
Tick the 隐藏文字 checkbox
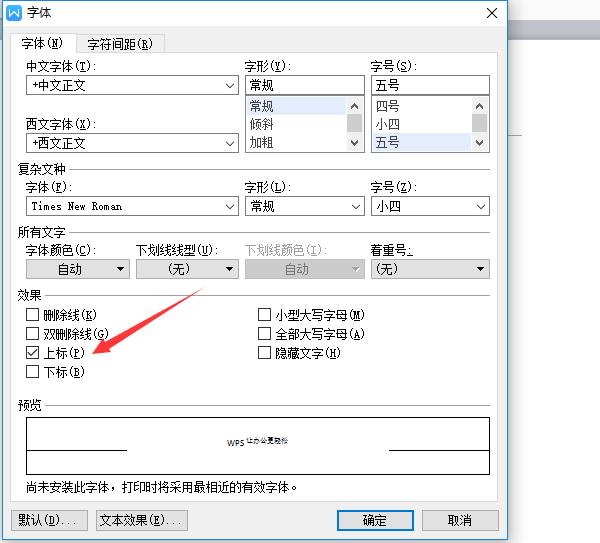click(265, 353)
